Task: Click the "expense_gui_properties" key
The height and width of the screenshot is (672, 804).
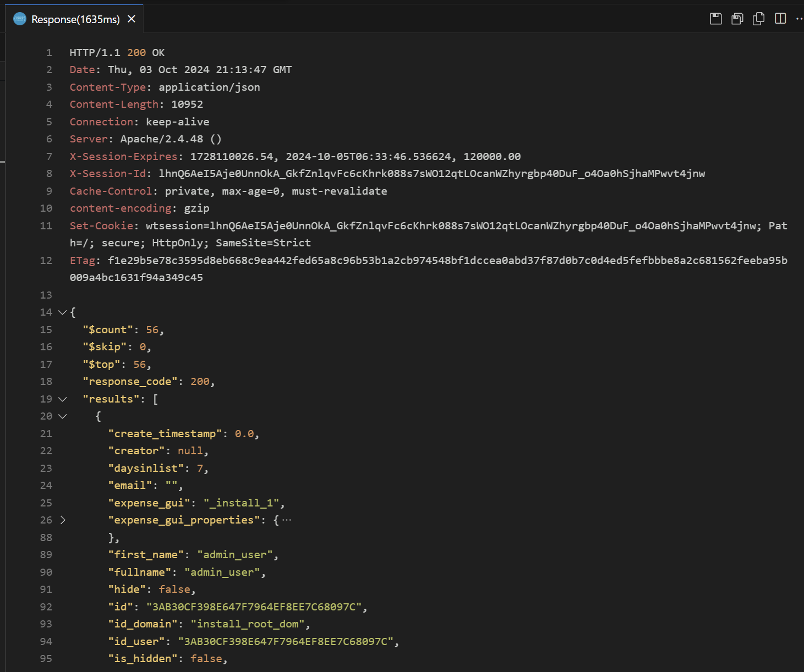Action: pos(184,520)
